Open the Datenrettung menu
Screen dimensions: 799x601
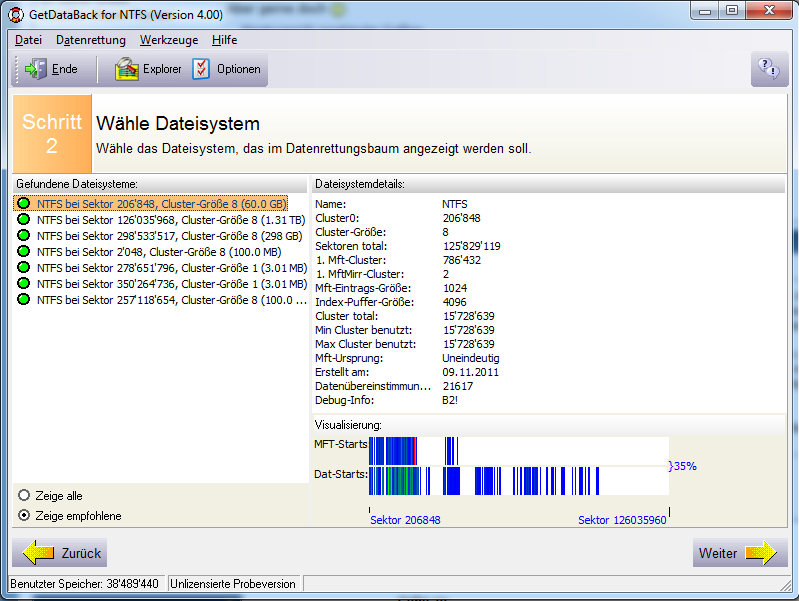point(91,40)
